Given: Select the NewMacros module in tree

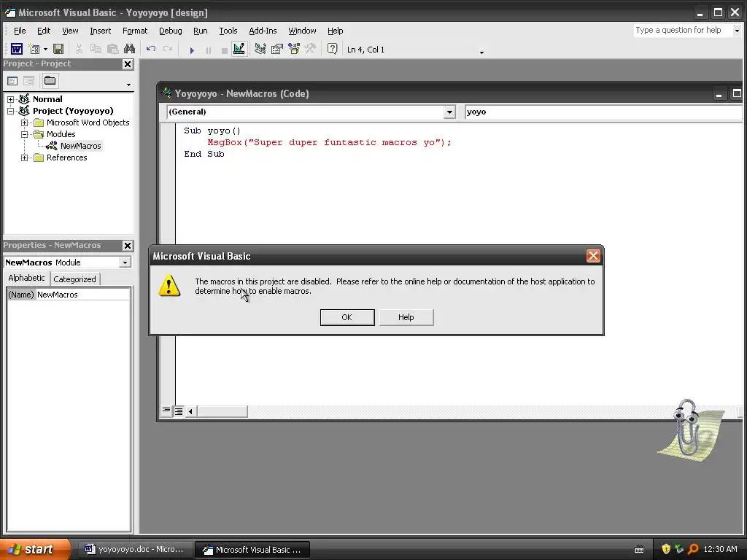Looking at the screenshot, I should [x=80, y=146].
